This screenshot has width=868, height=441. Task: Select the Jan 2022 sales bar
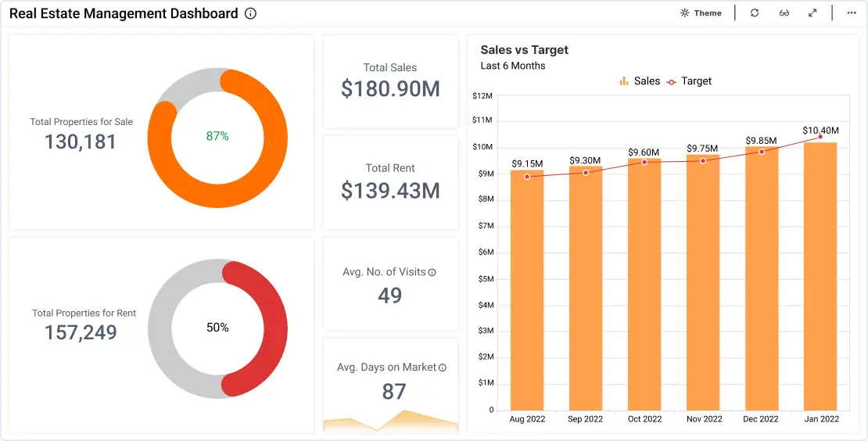(820, 277)
